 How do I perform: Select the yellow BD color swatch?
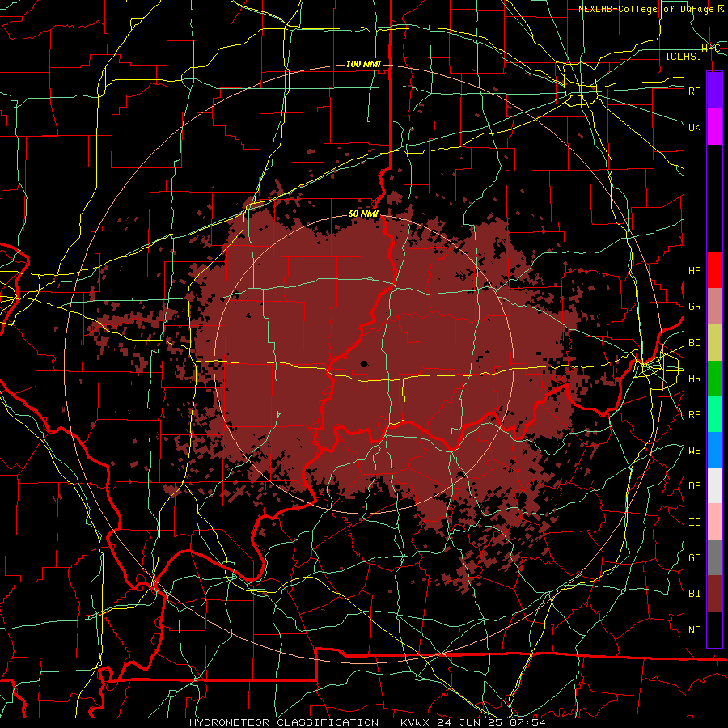pyautogui.click(x=714, y=343)
